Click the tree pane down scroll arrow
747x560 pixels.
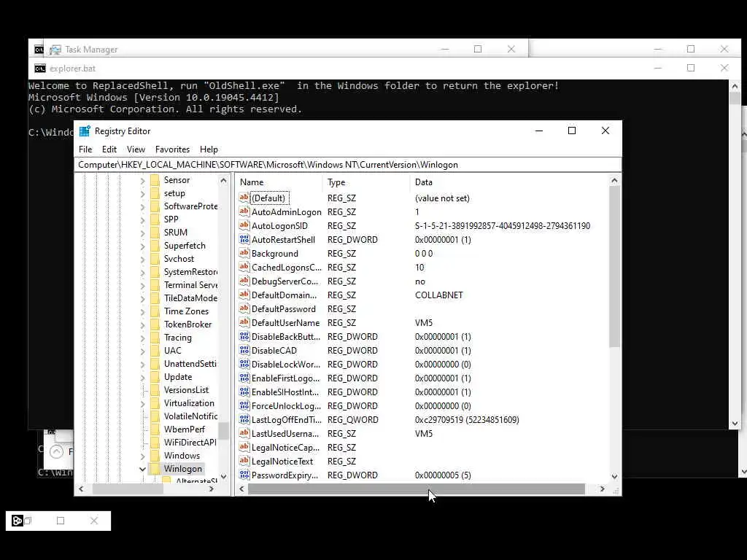coord(223,477)
